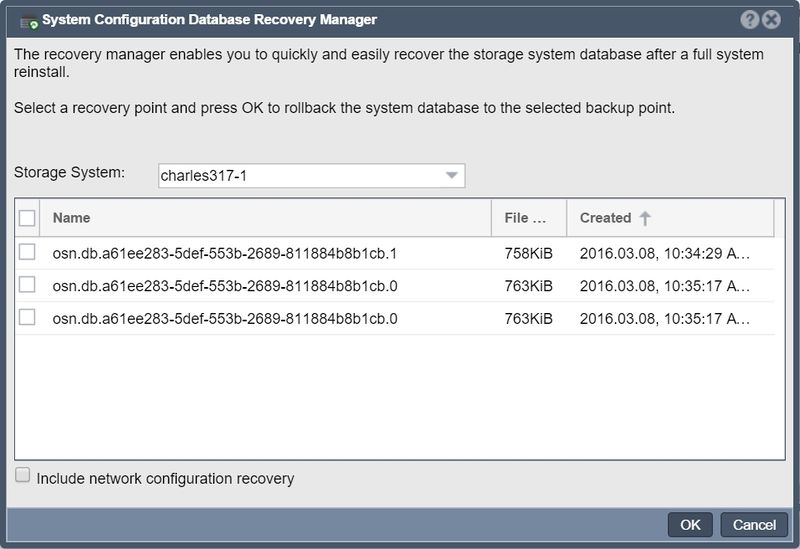This screenshot has width=800, height=549.
Task: Click the 758KiB file size cell
Action: pyautogui.click(x=529, y=254)
